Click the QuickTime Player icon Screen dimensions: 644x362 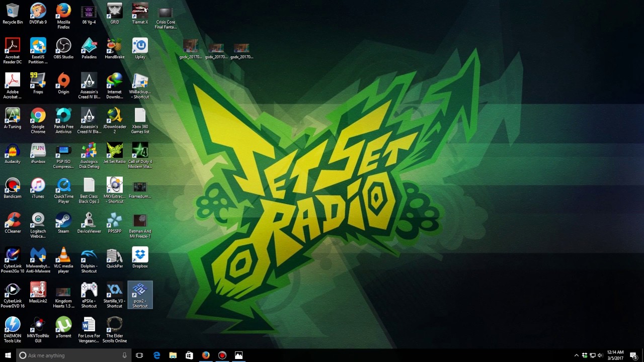pos(63,191)
